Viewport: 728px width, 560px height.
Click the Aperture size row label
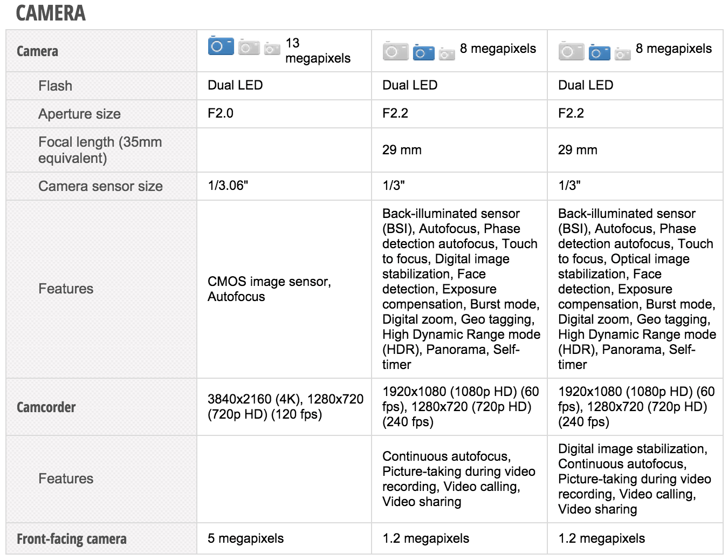click(79, 114)
